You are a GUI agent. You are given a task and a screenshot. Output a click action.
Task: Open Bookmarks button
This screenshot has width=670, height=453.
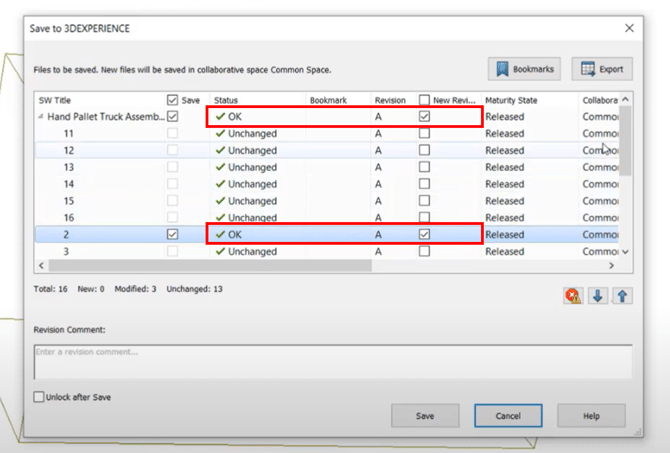click(x=524, y=69)
